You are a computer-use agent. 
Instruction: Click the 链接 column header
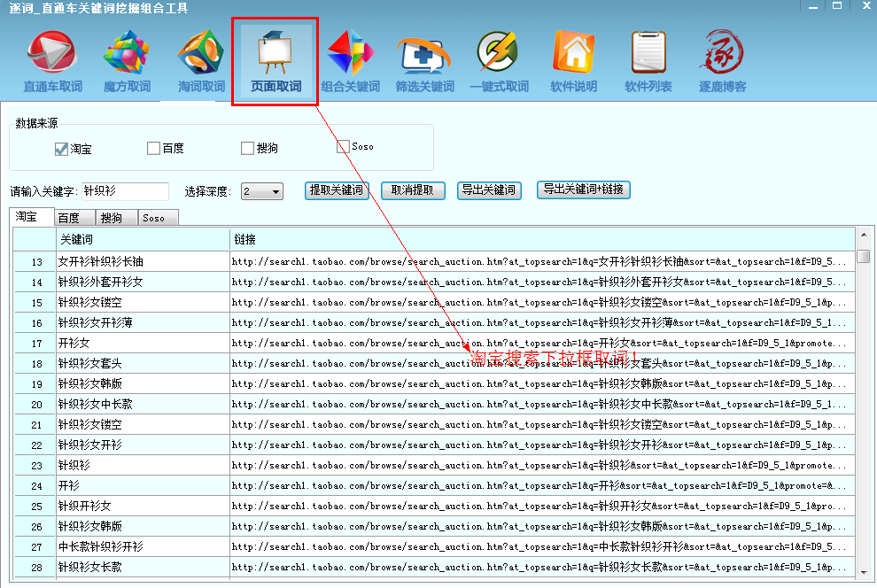click(542, 239)
